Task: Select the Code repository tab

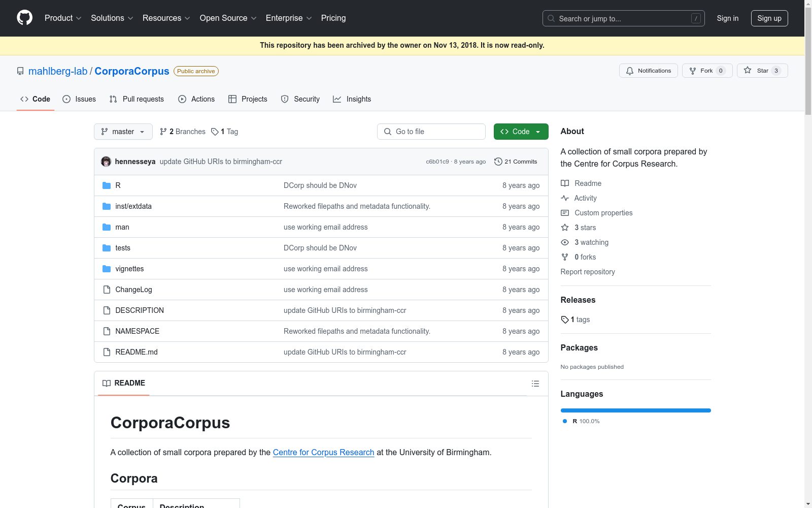Action: [x=36, y=99]
